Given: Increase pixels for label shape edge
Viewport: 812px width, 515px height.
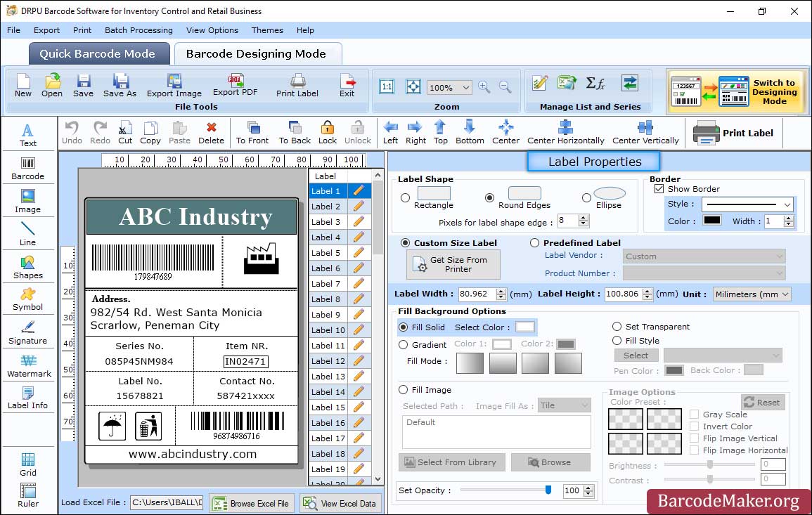Looking at the screenshot, I should coord(584,218).
